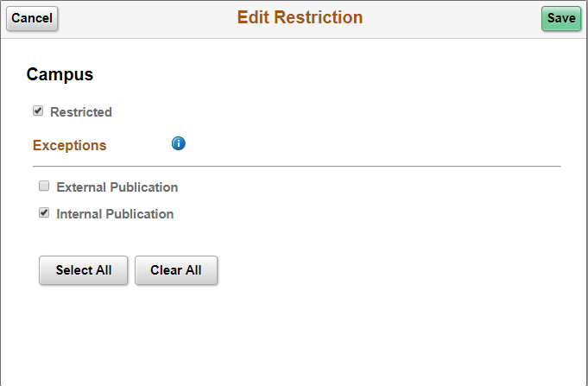Screen dimensions: 588x386
Task: Select the Exceptions section heading
Action: [x=69, y=146]
